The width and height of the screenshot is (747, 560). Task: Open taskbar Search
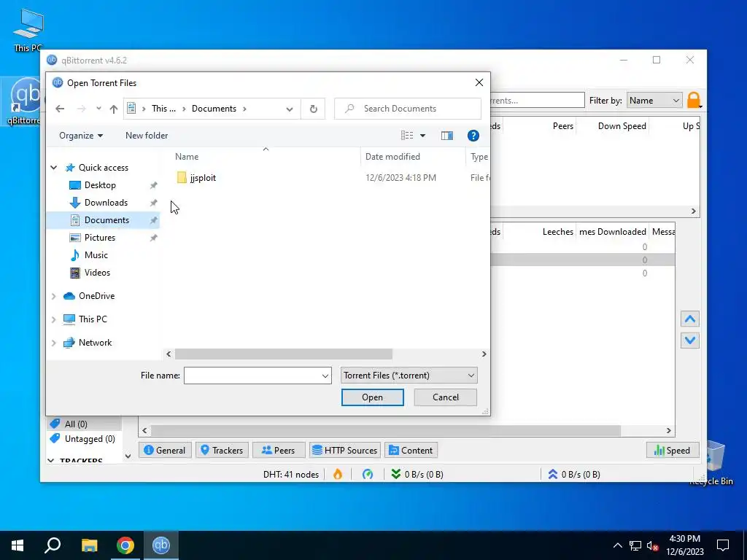53,545
